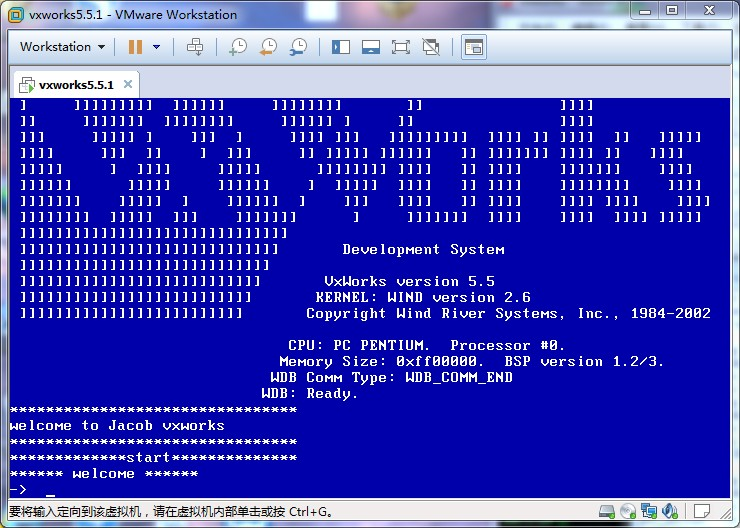
Task: Click the message log status icon
Action: pyautogui.click(x=702, y=511)
